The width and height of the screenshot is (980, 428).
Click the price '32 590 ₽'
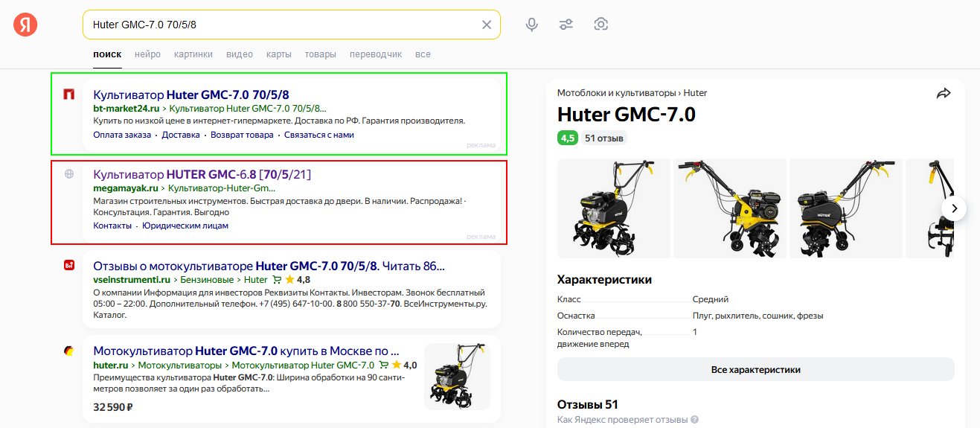113,407
